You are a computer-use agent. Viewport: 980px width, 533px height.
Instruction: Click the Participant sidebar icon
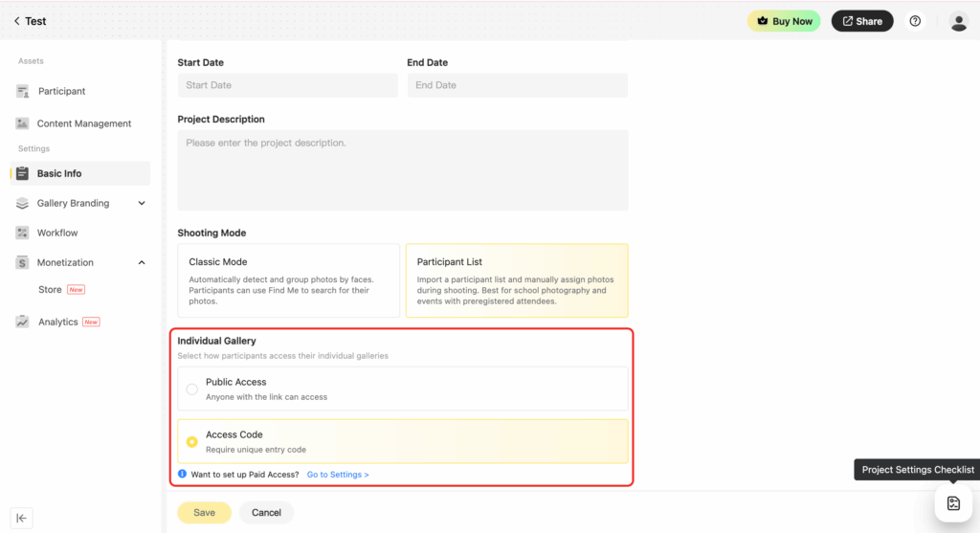pyautogui.click(x=22, y=91)
